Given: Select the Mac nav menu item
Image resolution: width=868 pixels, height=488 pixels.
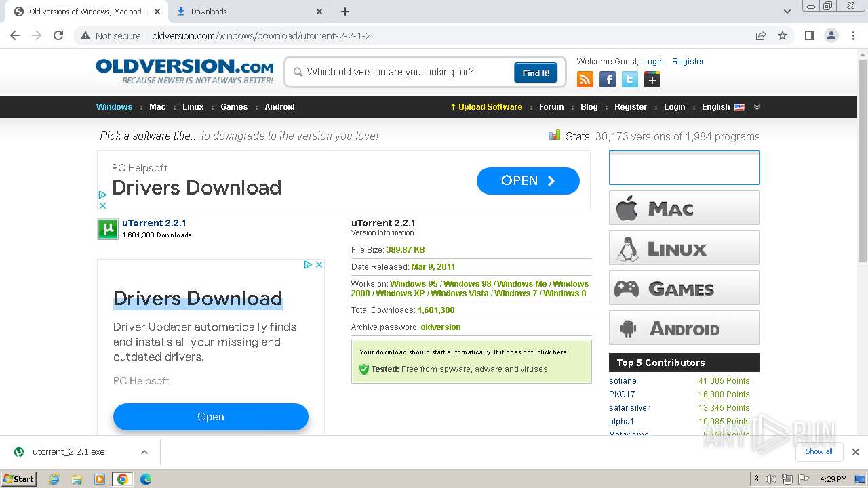Looking at the screenshot, I should coord(157,107).
